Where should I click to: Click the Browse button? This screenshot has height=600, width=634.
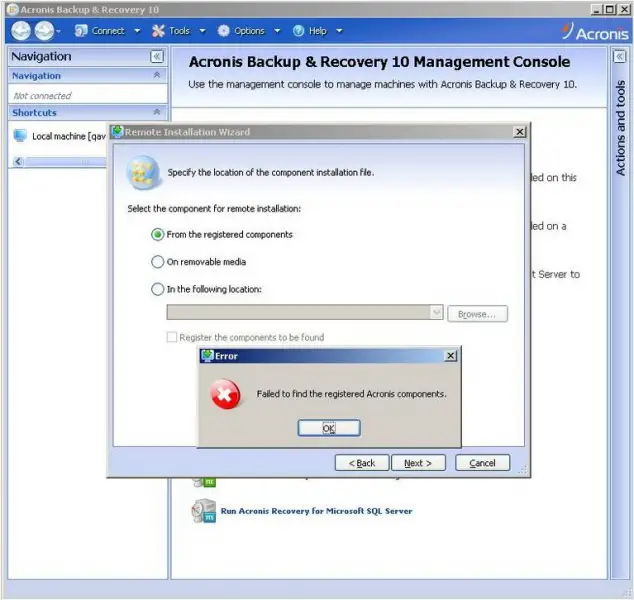pos(477,314)
